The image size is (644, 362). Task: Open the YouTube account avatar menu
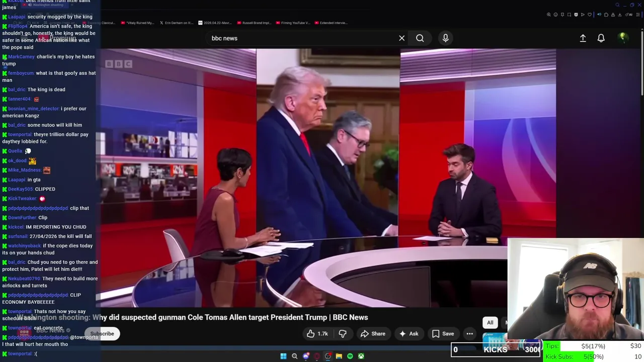tap(623, 38)
